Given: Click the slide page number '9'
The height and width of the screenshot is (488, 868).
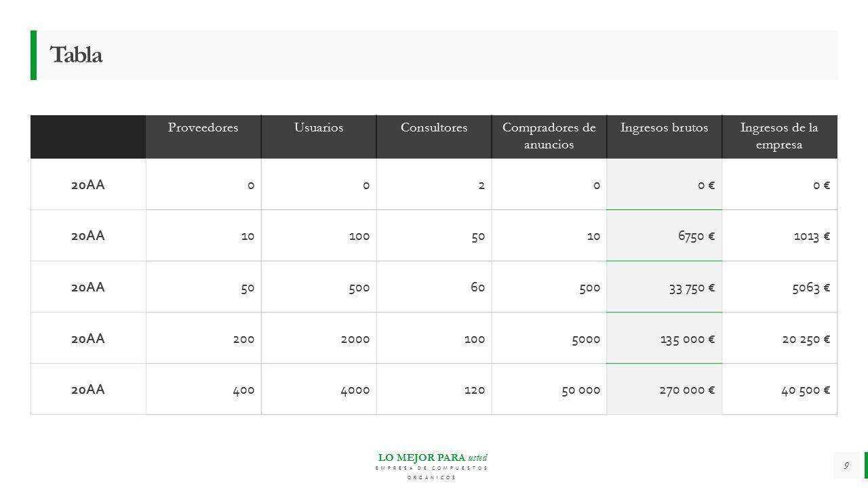Looking at the screenshot, I should (846, 466).
